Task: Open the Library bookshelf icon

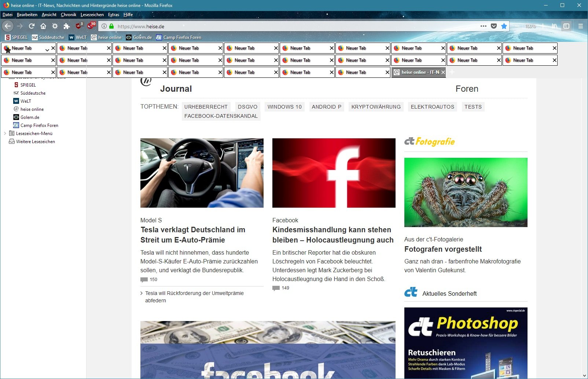Action: [x=555, y=26]
